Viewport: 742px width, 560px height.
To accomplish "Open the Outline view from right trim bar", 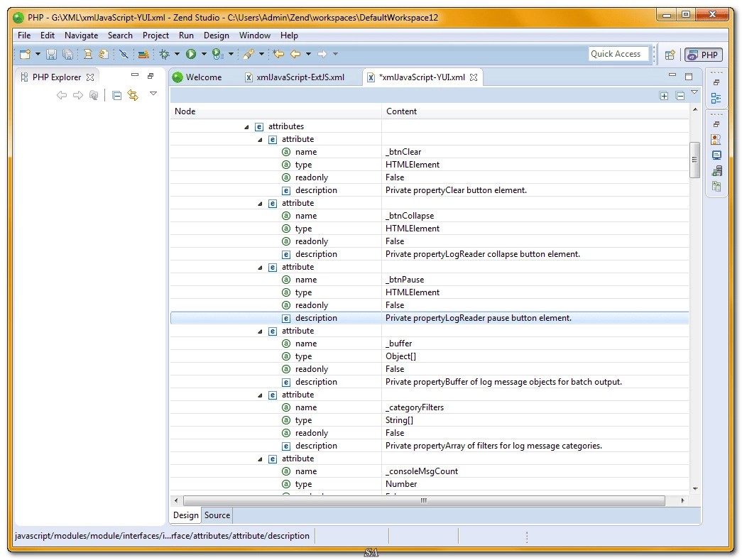I will (716, 99).
